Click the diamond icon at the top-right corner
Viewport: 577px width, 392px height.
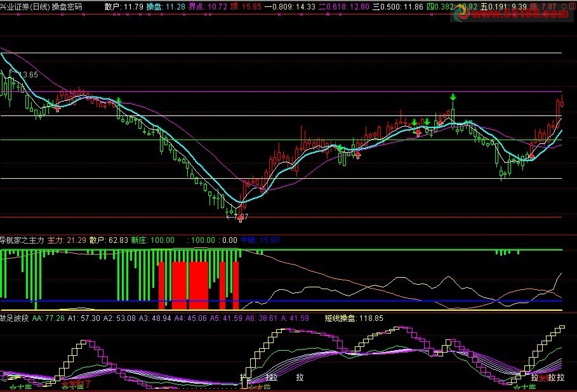[x=564, y=6]
